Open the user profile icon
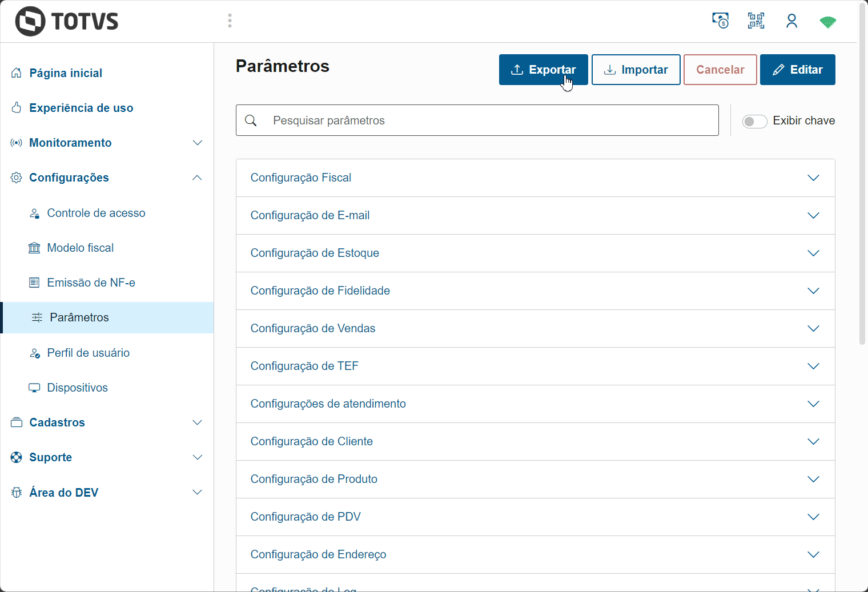This screenshot has width=868, height=592. click(791, 21)
